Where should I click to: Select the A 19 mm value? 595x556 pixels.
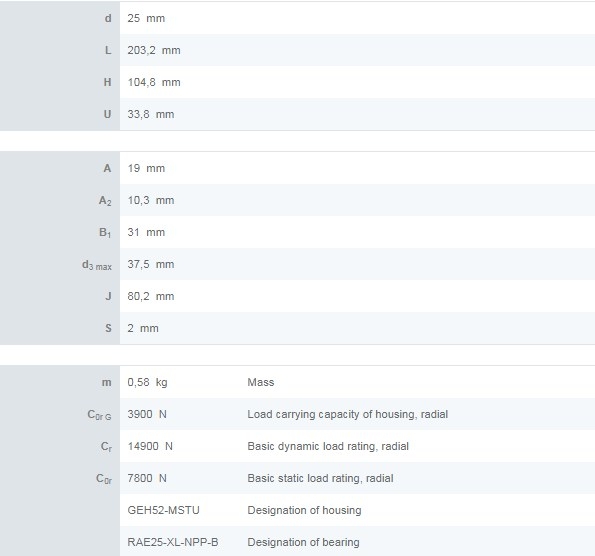click(x=146, y=168)
